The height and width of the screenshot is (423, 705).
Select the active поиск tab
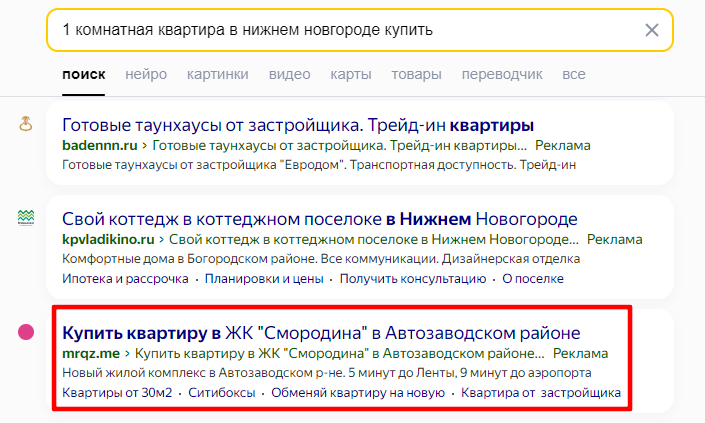click(x=84, y=74)
